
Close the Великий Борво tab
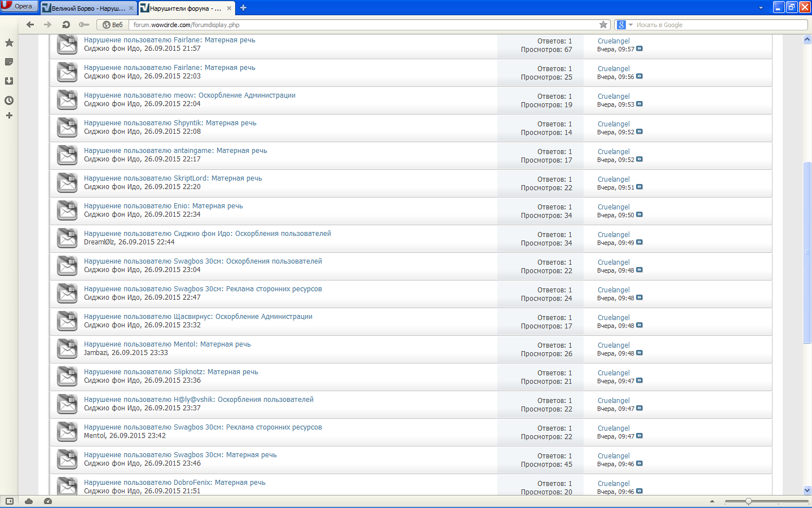131,8
